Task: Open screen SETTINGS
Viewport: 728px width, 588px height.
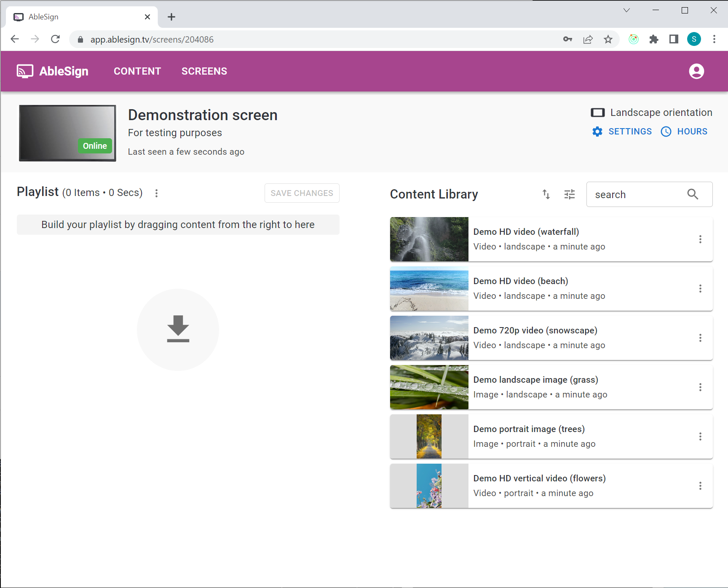Action: pyautogui.click(x=622, y=132)
